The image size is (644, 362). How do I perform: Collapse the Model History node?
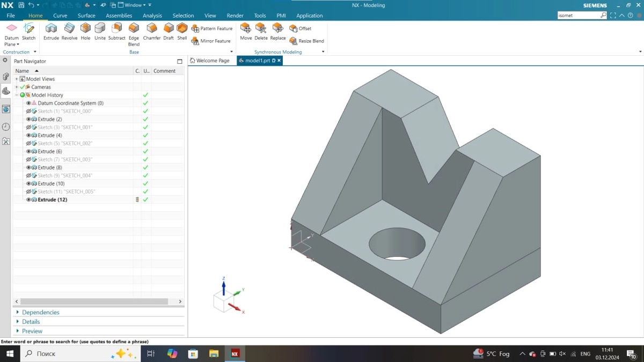pyautogui.click(x=17, y=95)
